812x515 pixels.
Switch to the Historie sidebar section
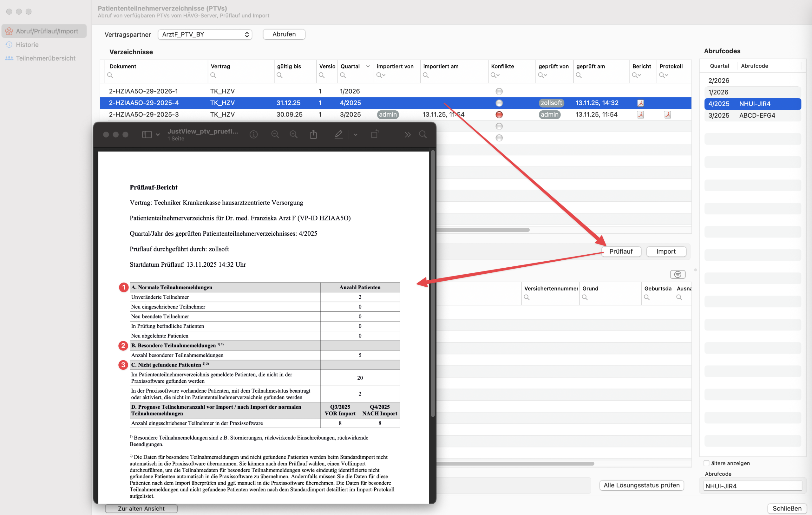[x=27, y=45]
